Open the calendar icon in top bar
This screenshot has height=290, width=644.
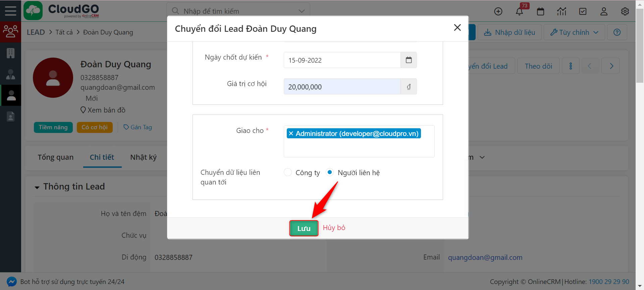coord(540,12)
